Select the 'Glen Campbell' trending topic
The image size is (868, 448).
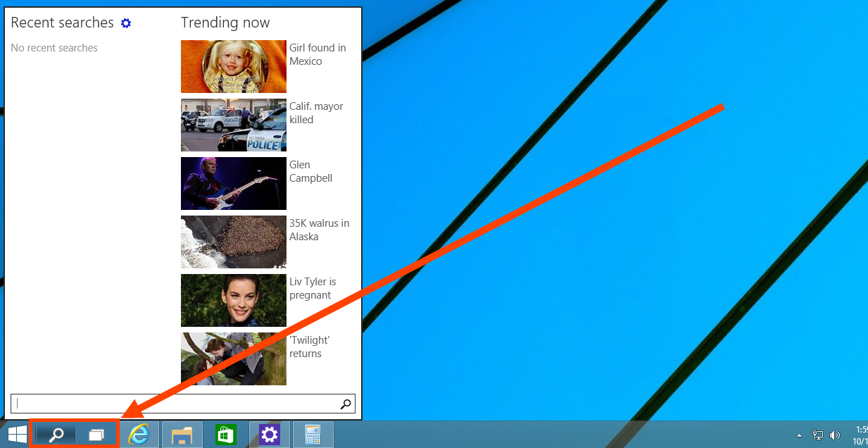pyautogui.click(x=233, y=183)
